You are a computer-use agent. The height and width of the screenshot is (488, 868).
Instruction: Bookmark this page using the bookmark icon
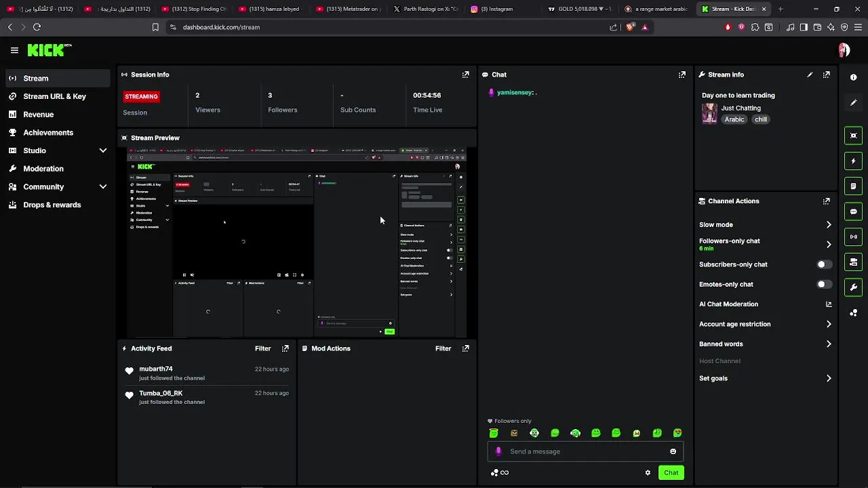155,27
